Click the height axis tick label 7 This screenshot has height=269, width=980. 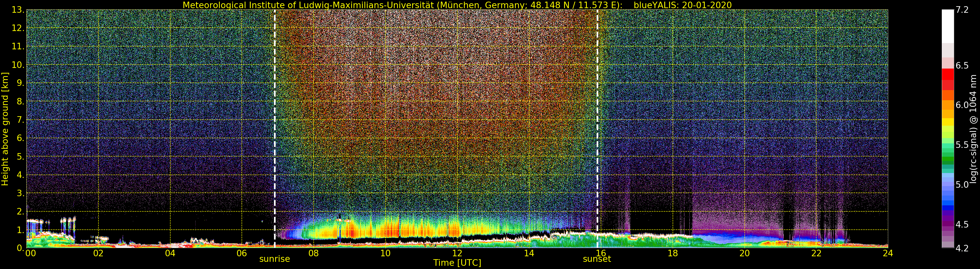pyautogui.click(x=21, y=120)
